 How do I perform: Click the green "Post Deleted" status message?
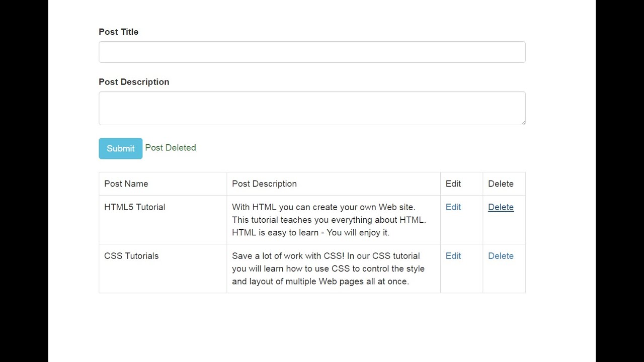[x=171, y=148]
